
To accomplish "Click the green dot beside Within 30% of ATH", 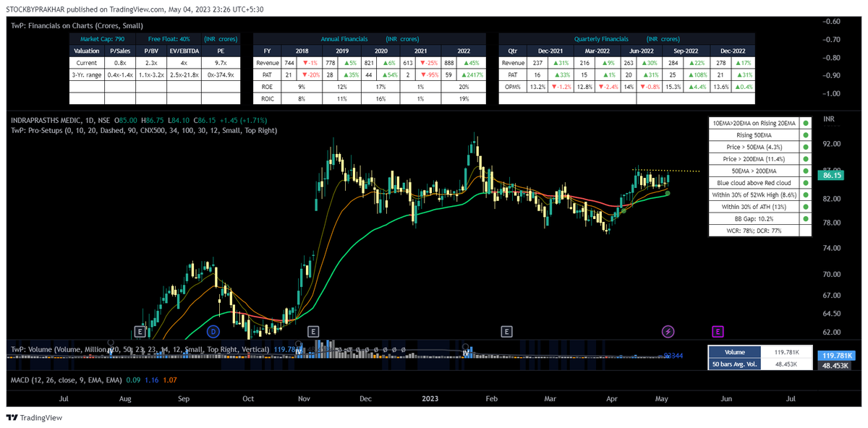I will coord(805,207).
